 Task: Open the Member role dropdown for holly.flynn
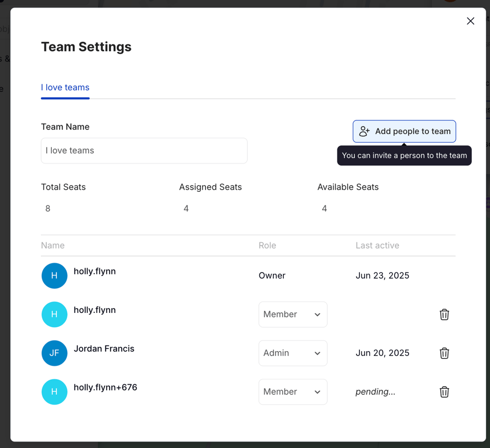point(293,314)
